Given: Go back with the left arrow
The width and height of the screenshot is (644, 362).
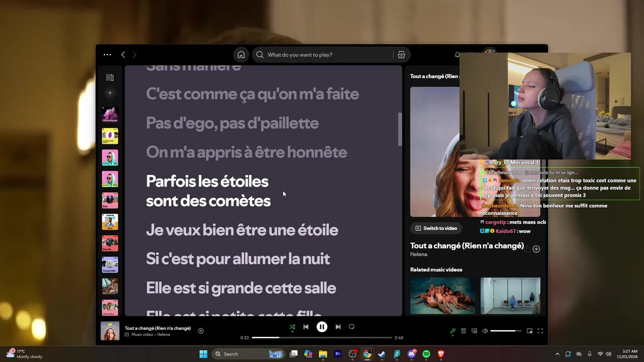Looking at the screenshot, I should pos(123,54).
